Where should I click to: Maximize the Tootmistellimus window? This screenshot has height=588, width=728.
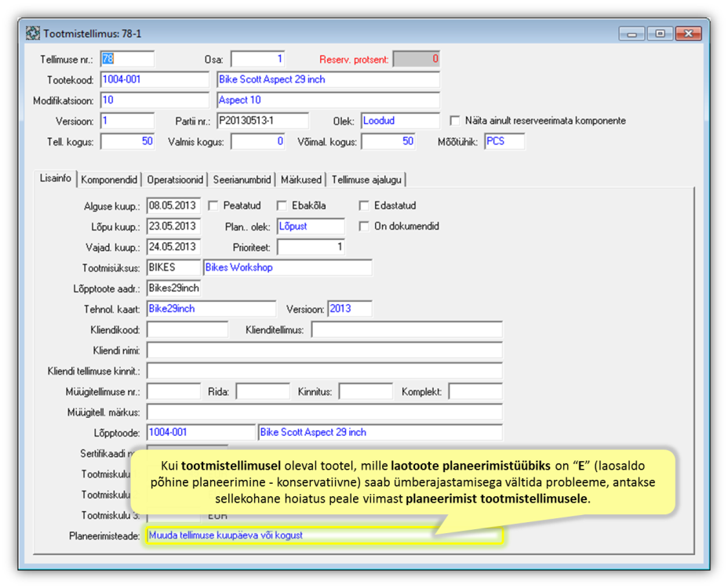tap(660, 34)
